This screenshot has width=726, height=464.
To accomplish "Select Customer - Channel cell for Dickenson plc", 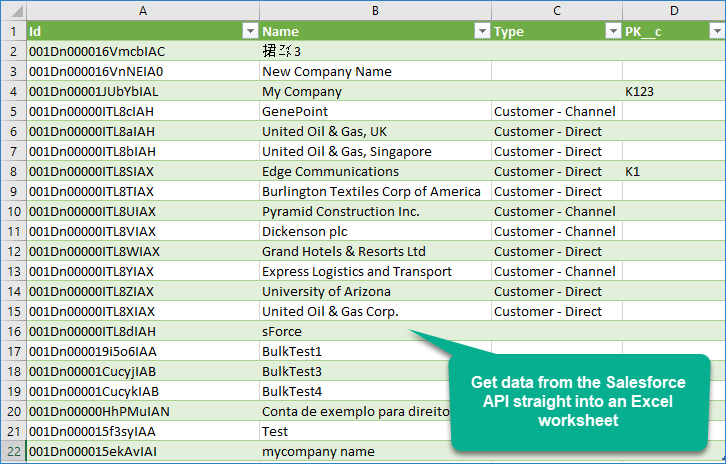I will point(555,231).
